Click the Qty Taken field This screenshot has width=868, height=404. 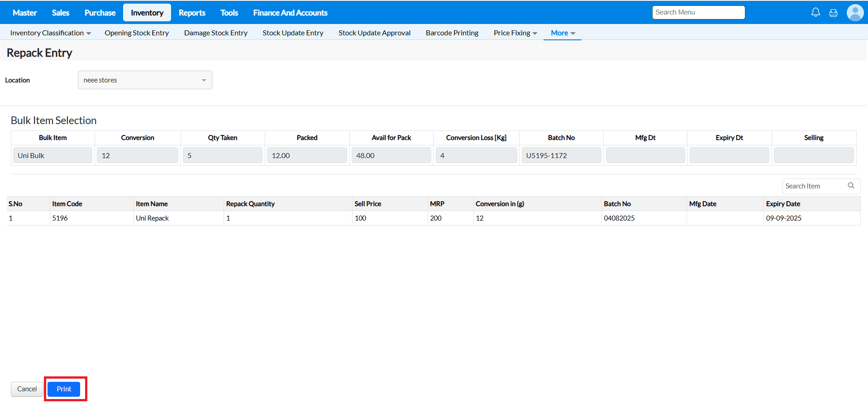[x=223, y=155]
